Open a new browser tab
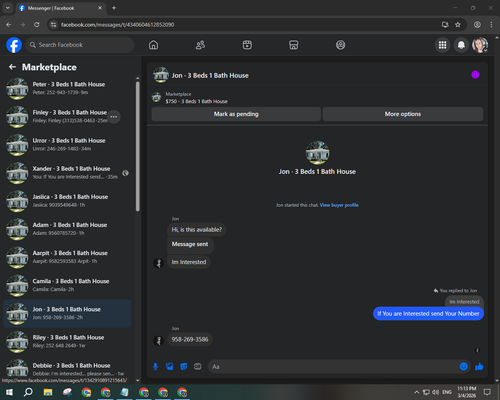The image size is (500, 400). tap(114, 8)
